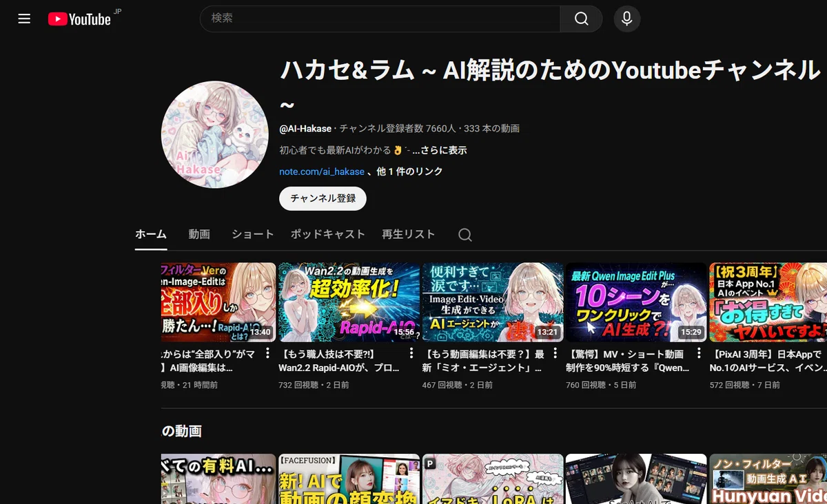Play the AIエージェント 13:21 thumbnail
Viewport: 827px width, 504px height.
point(493,302)
